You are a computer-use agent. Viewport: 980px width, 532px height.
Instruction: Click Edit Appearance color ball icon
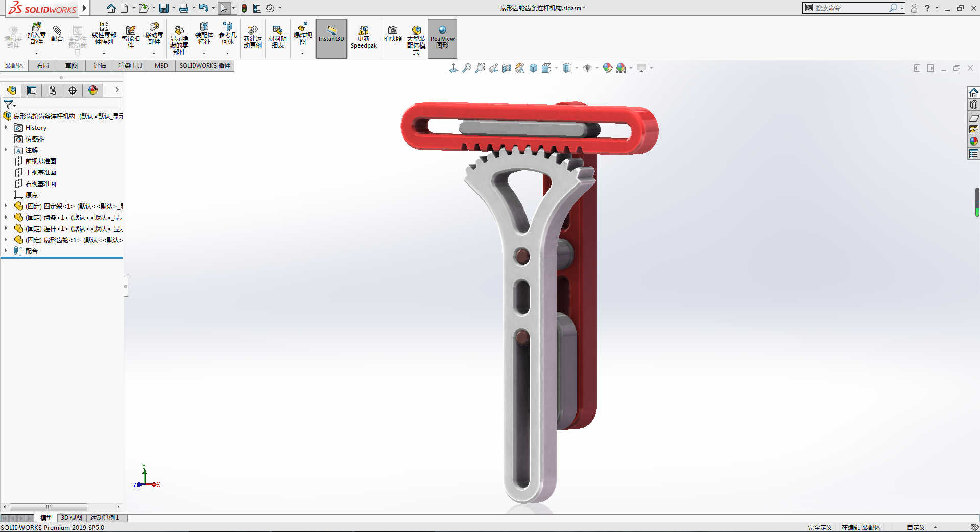point(607,68)
